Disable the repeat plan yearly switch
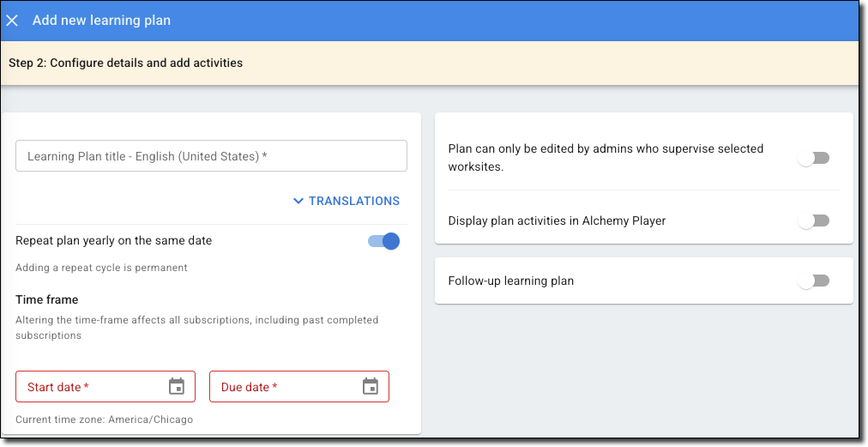The height and width of the screenshot is (447, 868). pyautogui.click(x=384, y=241)
